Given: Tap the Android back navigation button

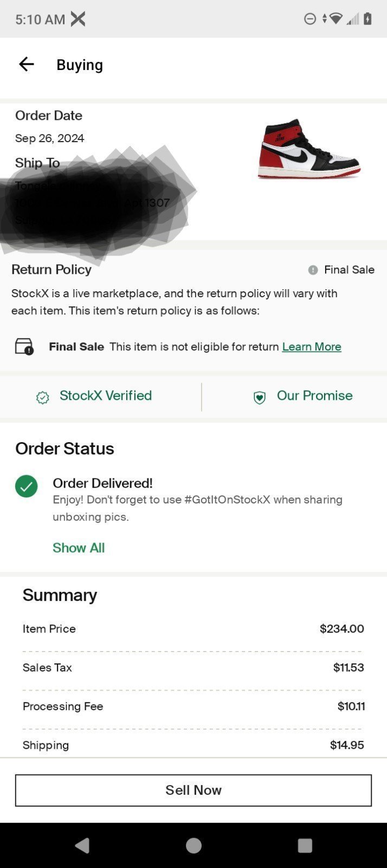Looking at the screenshot, I should point(82,845).
